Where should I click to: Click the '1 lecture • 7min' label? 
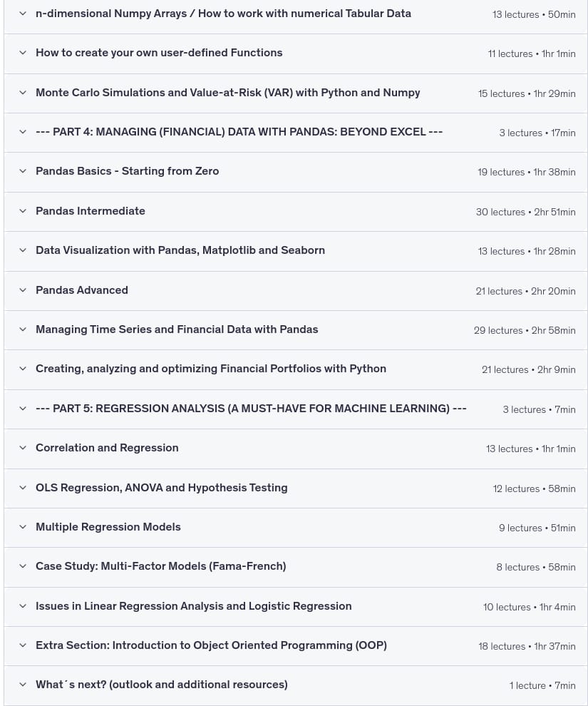coord(542,686)
